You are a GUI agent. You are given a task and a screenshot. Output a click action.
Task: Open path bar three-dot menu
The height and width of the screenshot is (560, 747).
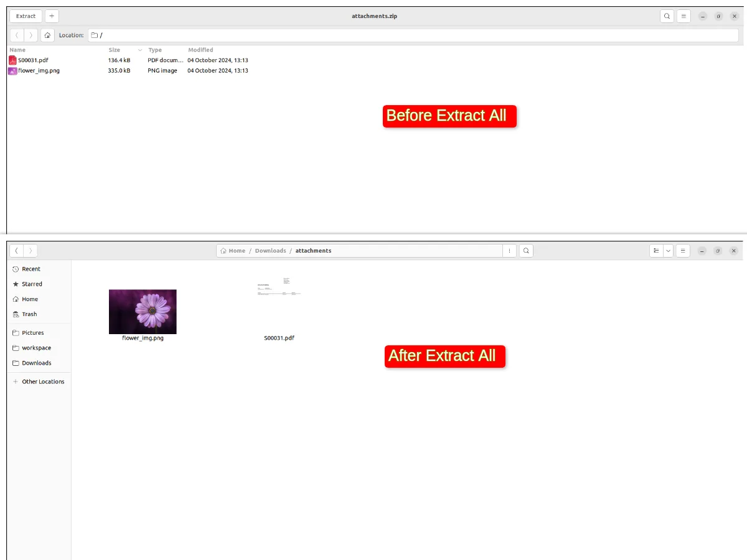[x=510, y=251]
